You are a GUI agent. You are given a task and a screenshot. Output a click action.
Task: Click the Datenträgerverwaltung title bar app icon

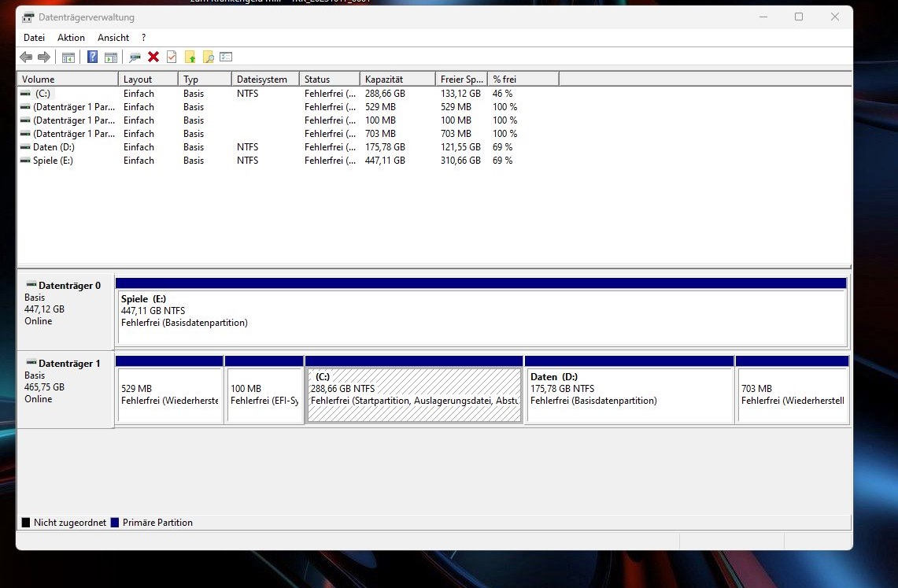pyautogui.click(x=28, y=17)
